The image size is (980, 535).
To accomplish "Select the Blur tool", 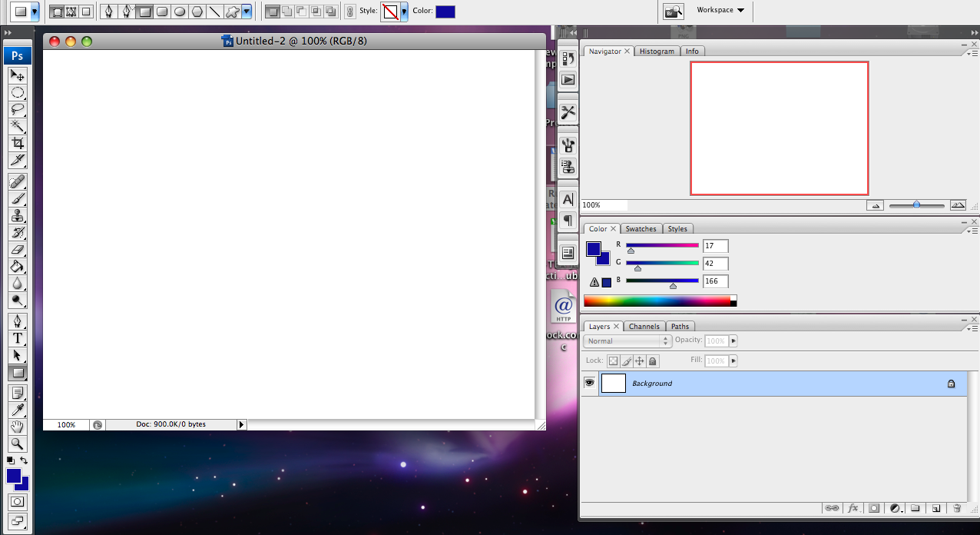I will coord(17,283).
